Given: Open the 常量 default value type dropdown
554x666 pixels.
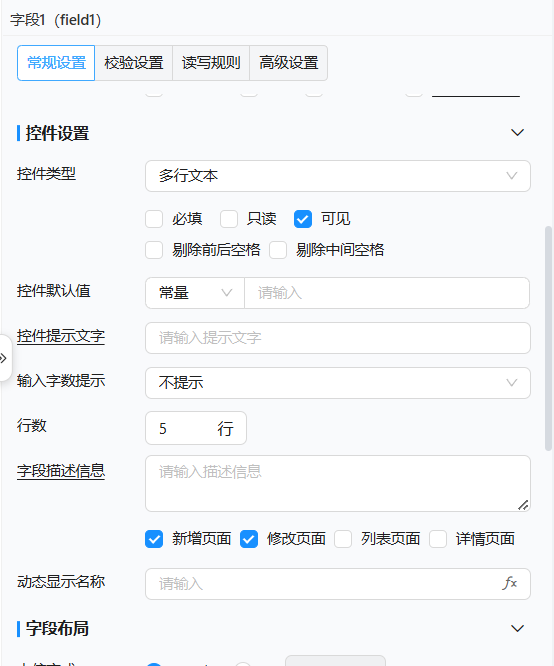Looking at the screenshot, I should (195, 293).
